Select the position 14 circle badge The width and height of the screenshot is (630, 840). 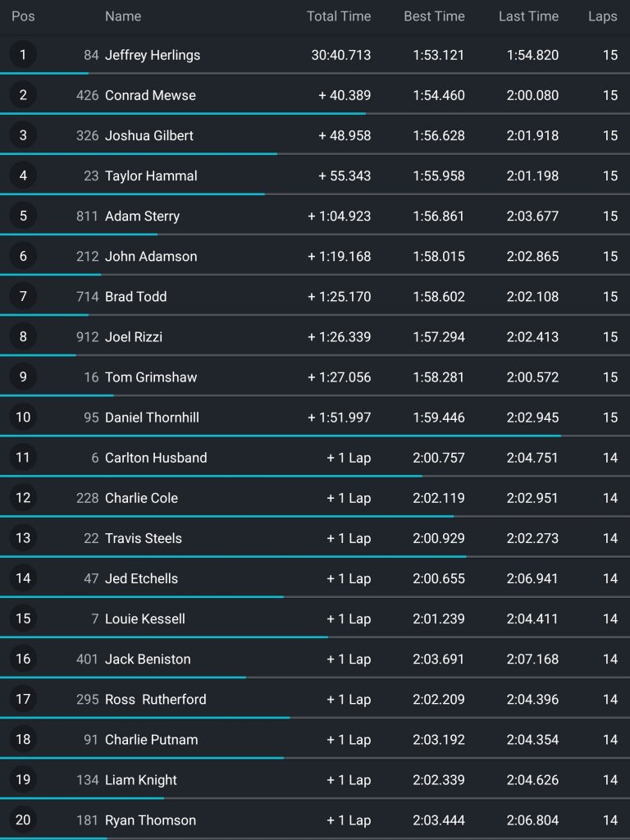[23, 578]
